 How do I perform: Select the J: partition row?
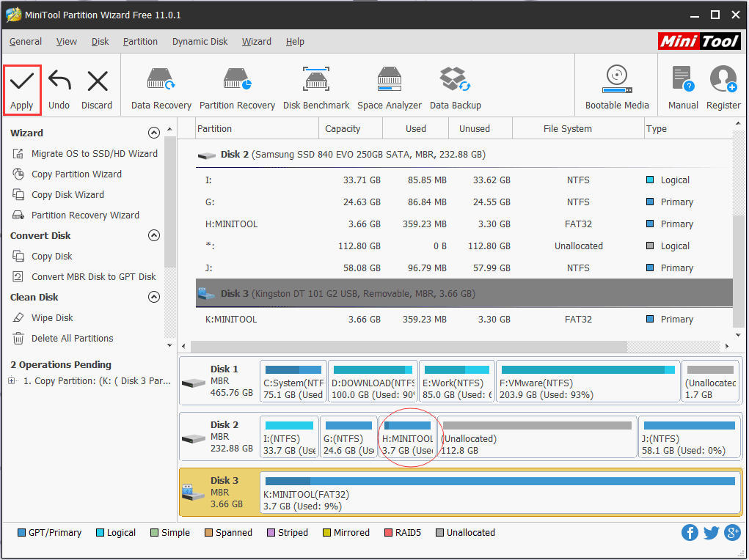click(464, 268)
